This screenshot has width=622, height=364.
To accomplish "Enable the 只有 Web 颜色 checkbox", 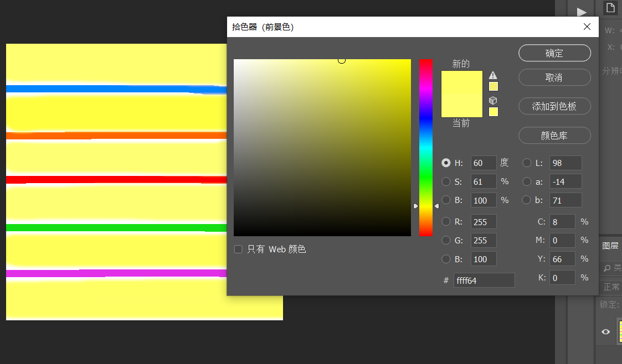I will pos(238,249).
